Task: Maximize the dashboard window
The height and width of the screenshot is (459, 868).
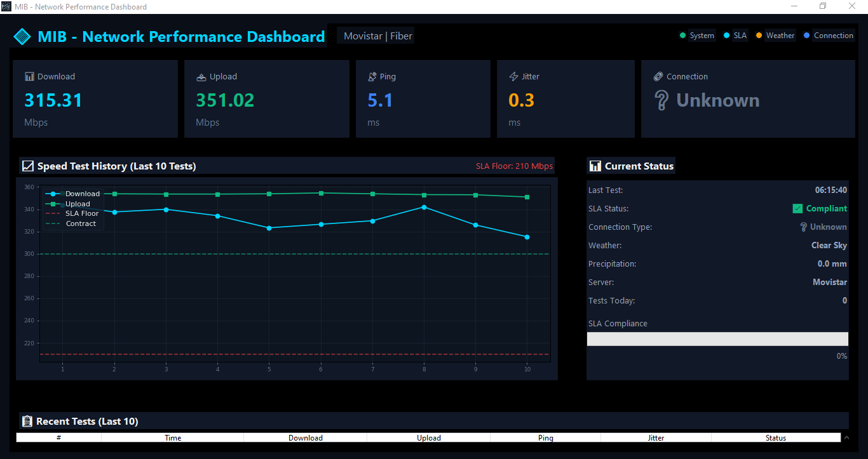Action: click(823, 6)
